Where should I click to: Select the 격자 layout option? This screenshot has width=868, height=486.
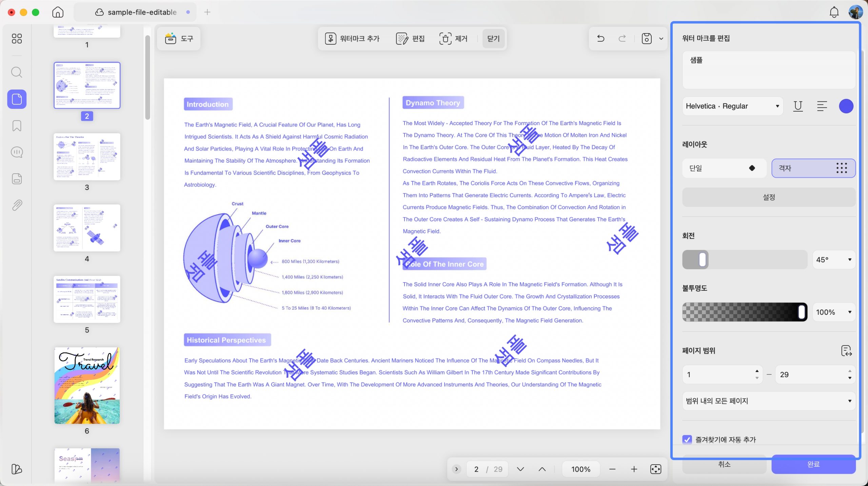click(x=813, y=168)
